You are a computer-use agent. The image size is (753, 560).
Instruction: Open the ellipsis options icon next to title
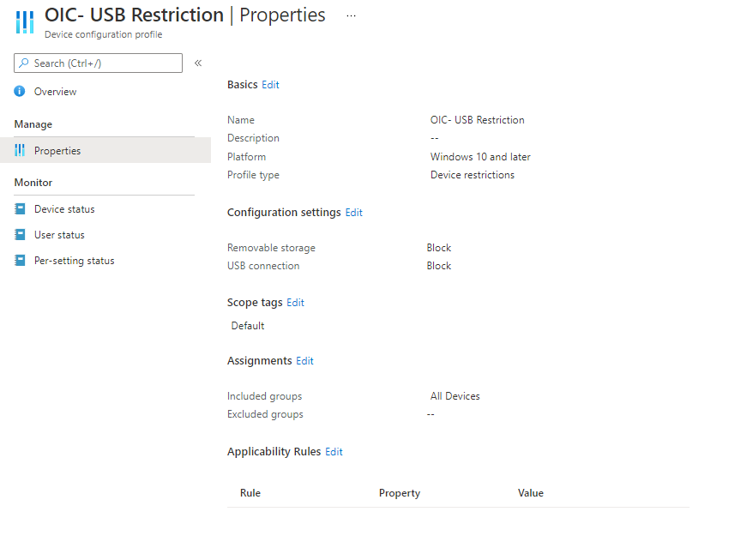pos(350,15)
